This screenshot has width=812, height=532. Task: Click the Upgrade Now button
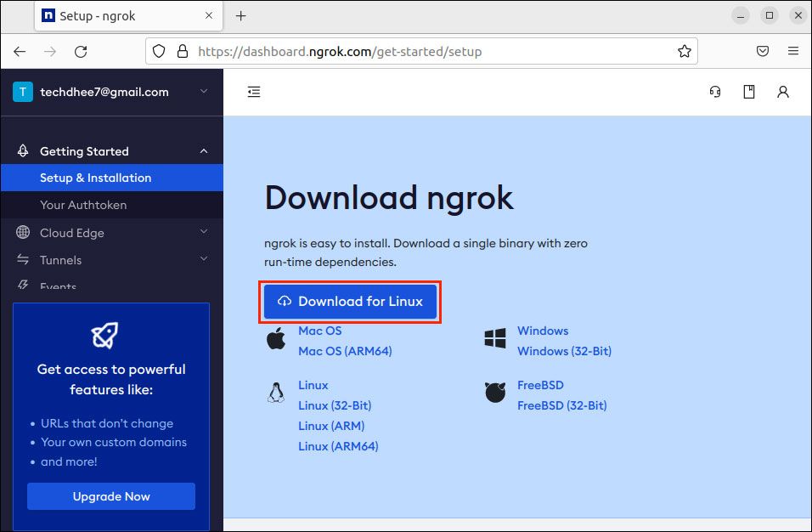pos(111,496)
